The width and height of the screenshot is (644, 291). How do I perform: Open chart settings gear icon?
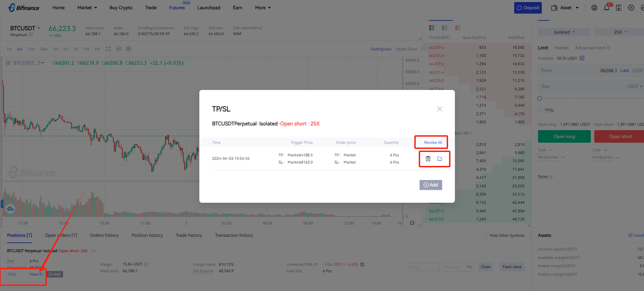pyautogui.click(x=128, y=49)
